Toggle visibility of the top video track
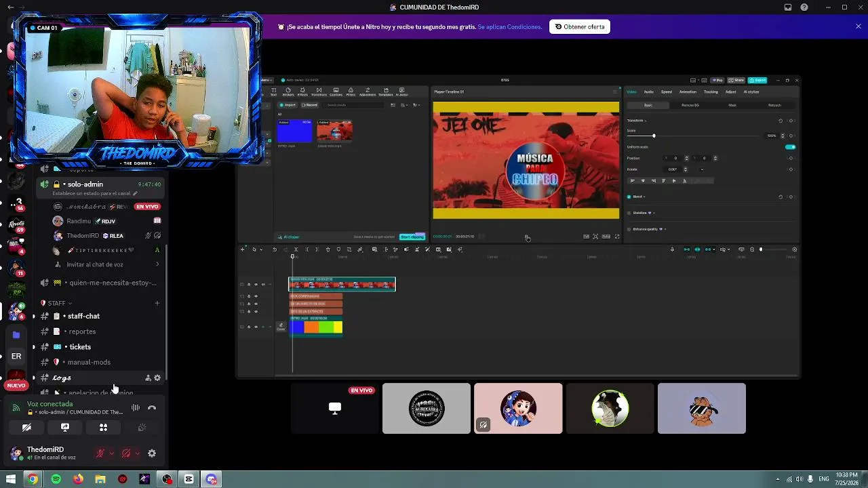The height and width of the screenshot is (488, 868). (x=256, y=285)
